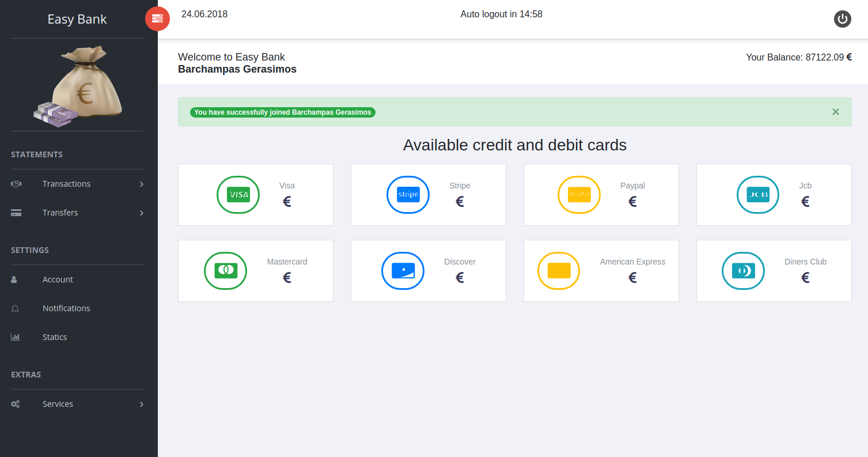Click the credit card icon beside Transfers

(16, 213)
